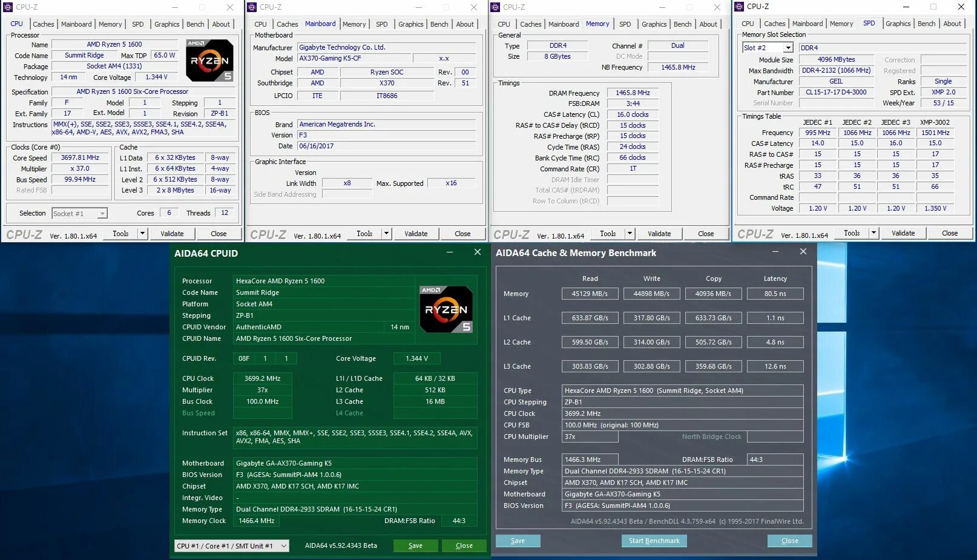Click the Memory Type field showing DDR4
977x560 pixels.
[558, 46]
